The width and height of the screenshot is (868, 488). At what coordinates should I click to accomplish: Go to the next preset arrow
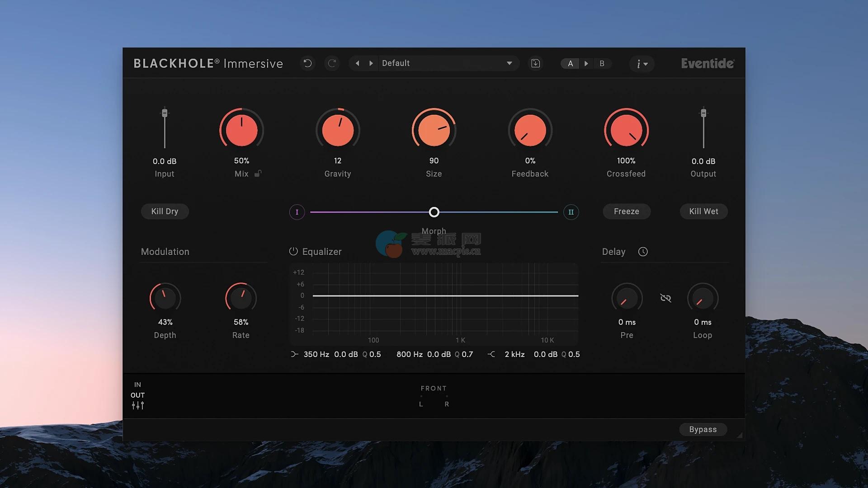click(371, 63)
